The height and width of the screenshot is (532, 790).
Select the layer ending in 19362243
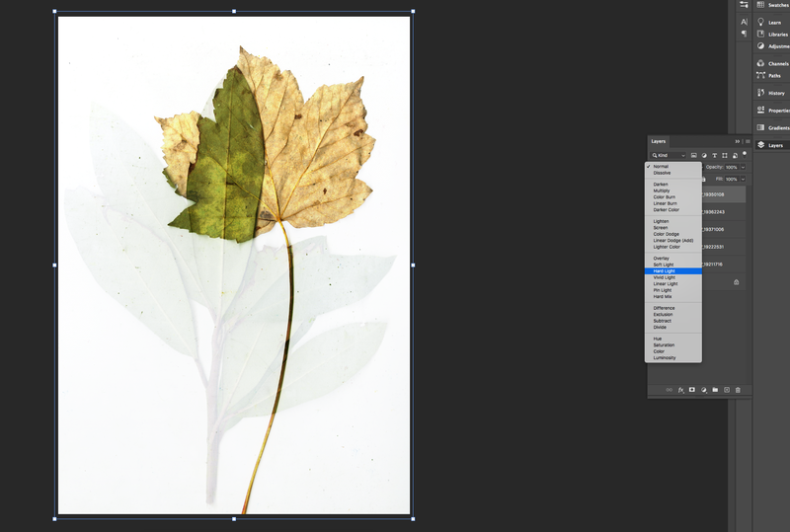723,212
